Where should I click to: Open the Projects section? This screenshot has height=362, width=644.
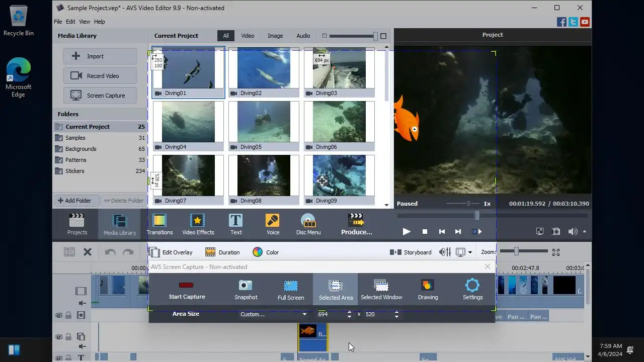click(77, 224)
